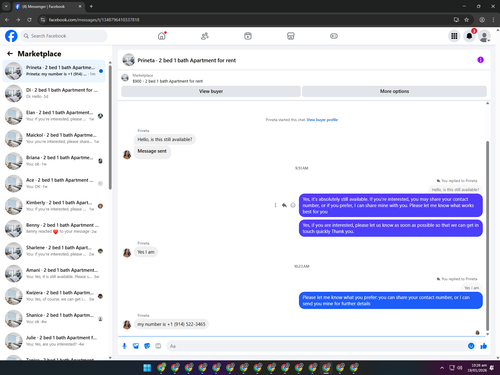The image size is (500, 375).
Task: Go back using the Marketplace arrow
Action: click(x=10, y=53)
